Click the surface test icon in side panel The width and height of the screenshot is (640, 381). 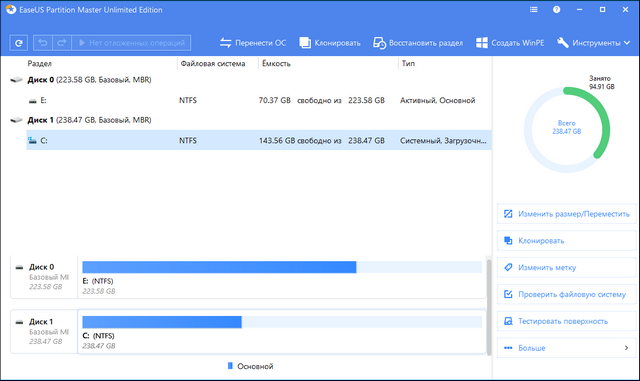[508, 321]
